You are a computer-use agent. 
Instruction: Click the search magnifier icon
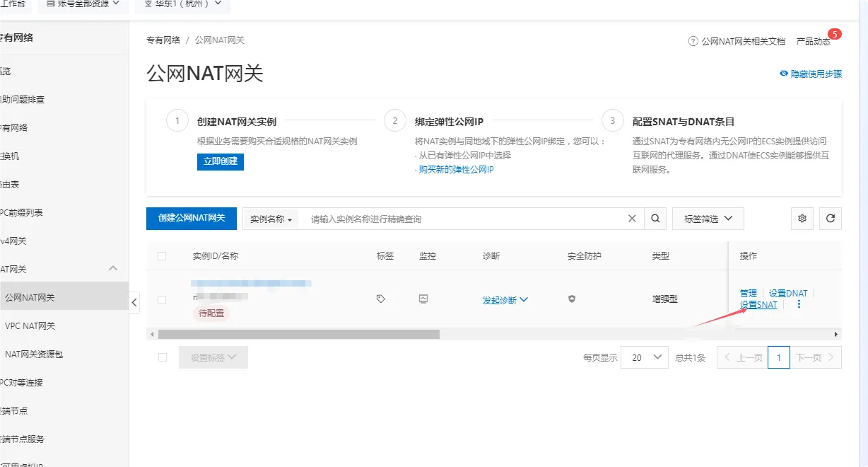[x=655, y=219]
